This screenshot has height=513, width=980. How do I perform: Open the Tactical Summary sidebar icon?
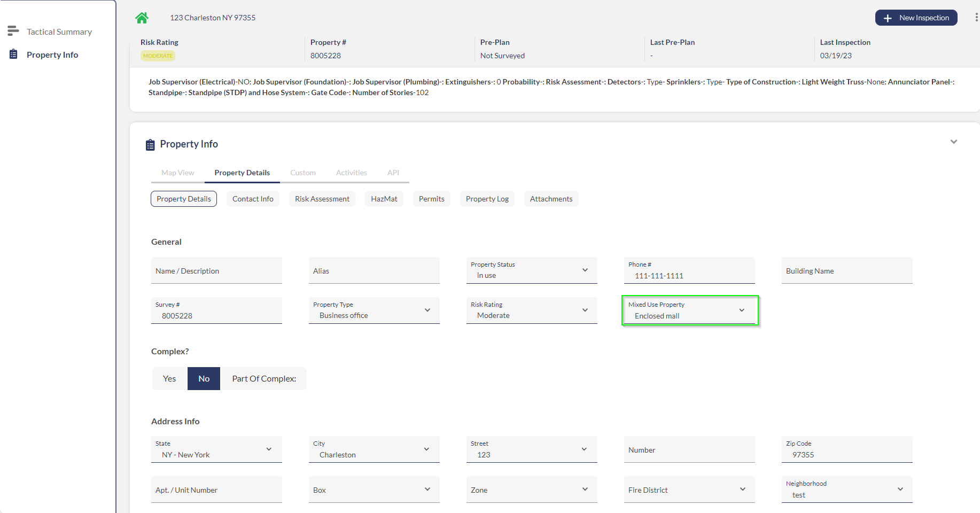click(x=13, y=32)
